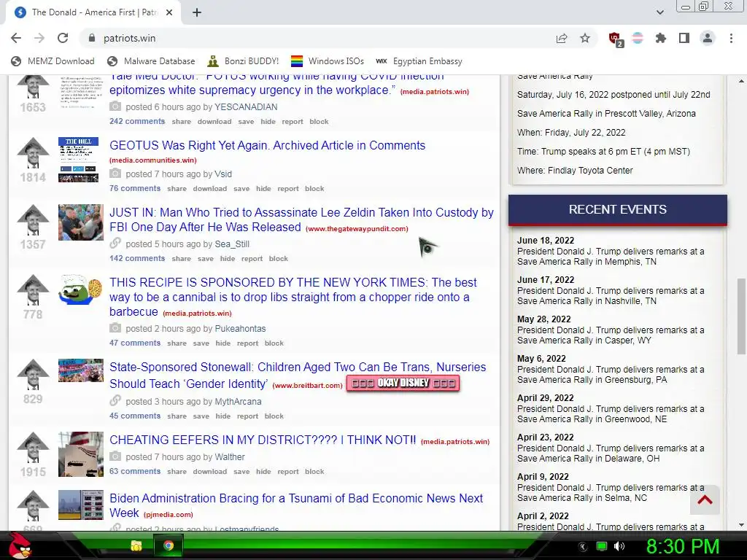The width and height of the screenshot is (747, 560).
Task: View 142 comments on Zeldin post
Action: tap(137, 258)
